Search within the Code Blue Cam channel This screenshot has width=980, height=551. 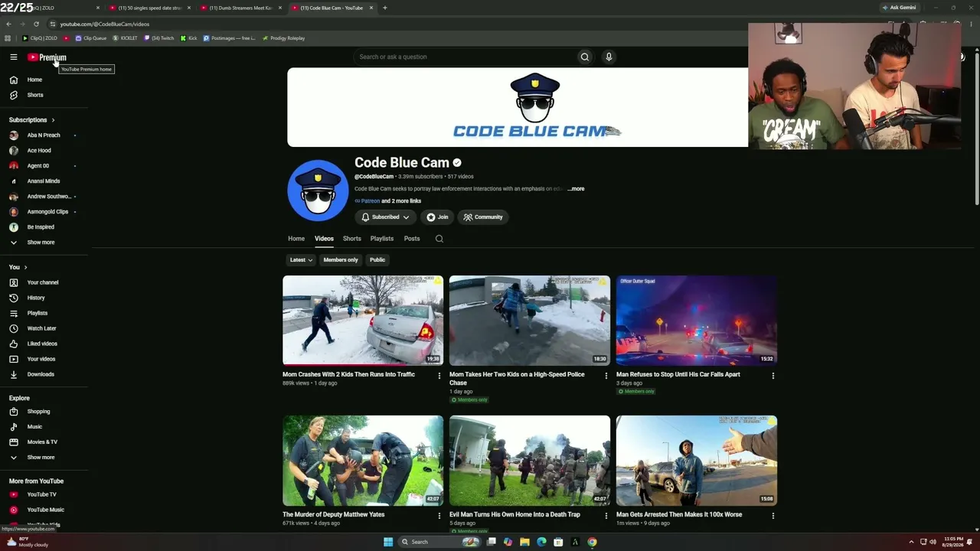[439, 239]
